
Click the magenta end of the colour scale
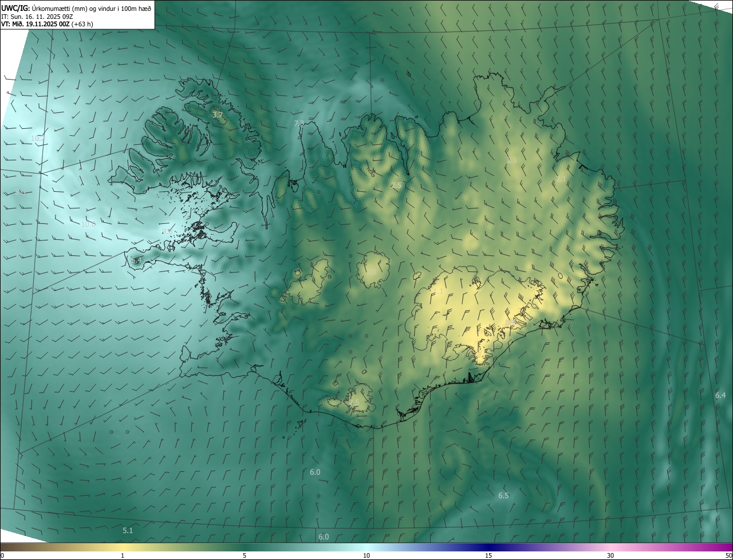click(x=723, y=547)
